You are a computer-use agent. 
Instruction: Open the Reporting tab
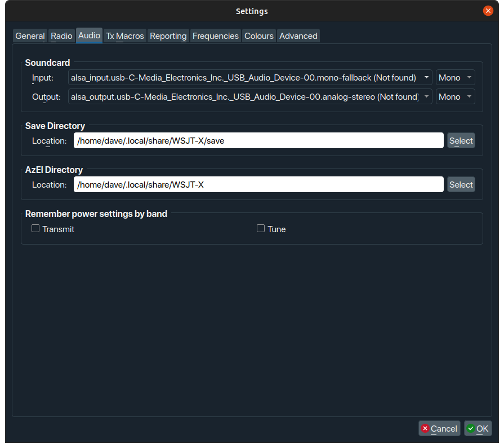pyautogui.click(x=168, y=36)
